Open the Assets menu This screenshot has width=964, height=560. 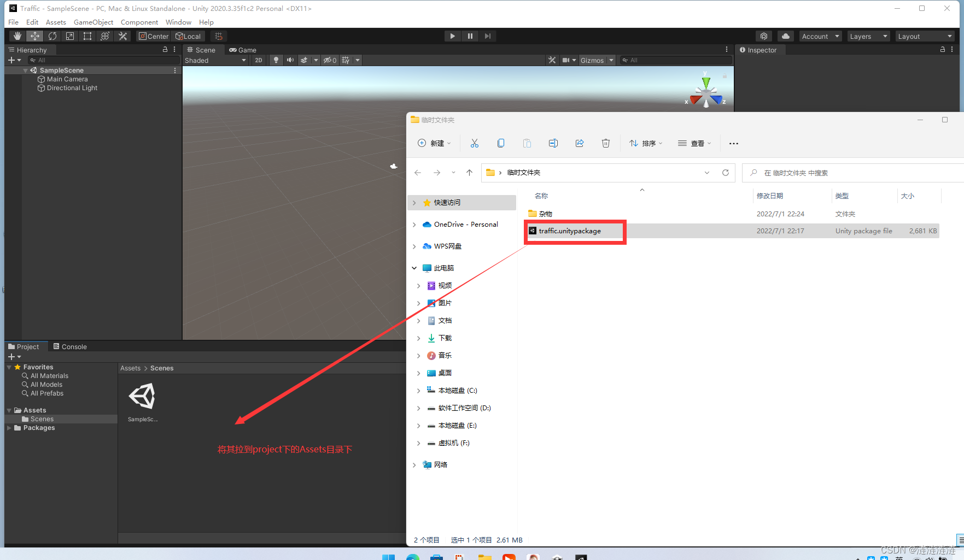coord(56,22)
